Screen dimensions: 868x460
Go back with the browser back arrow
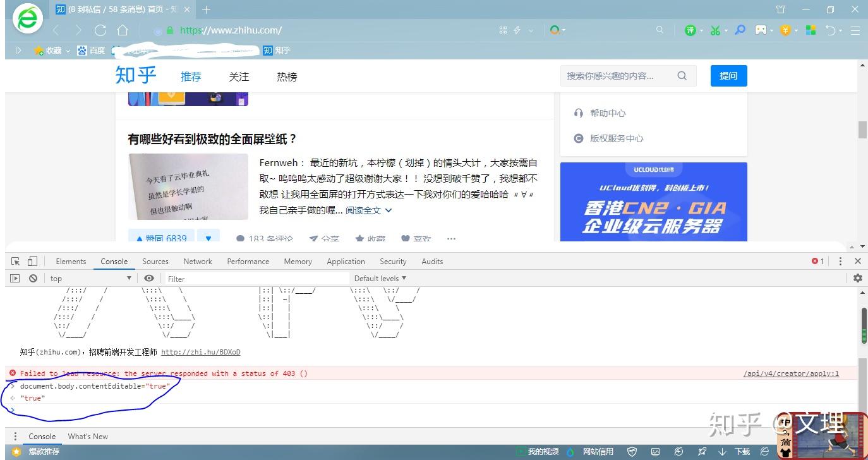click(56, 30)
